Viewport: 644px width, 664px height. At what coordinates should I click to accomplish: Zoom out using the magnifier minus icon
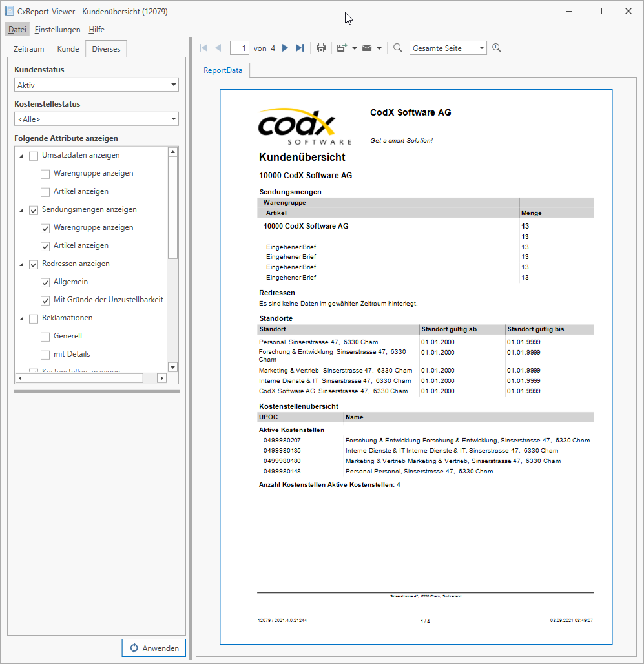coord(397,47)
